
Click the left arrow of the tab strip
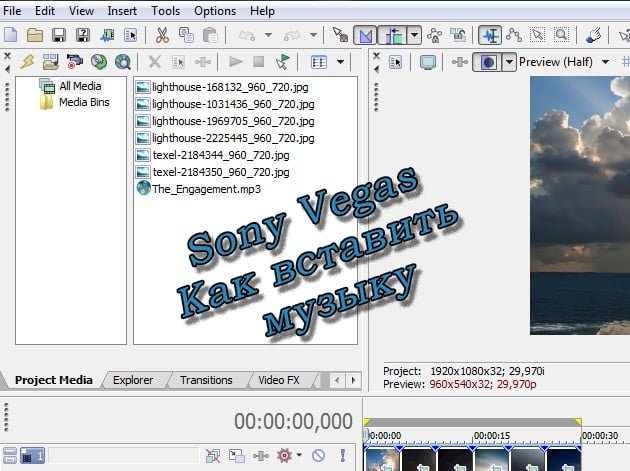(338, 380)
